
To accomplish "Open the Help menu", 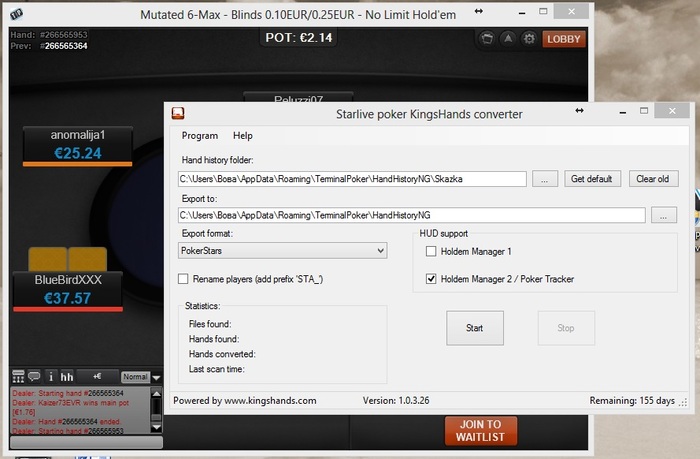I will click(243, 136).
